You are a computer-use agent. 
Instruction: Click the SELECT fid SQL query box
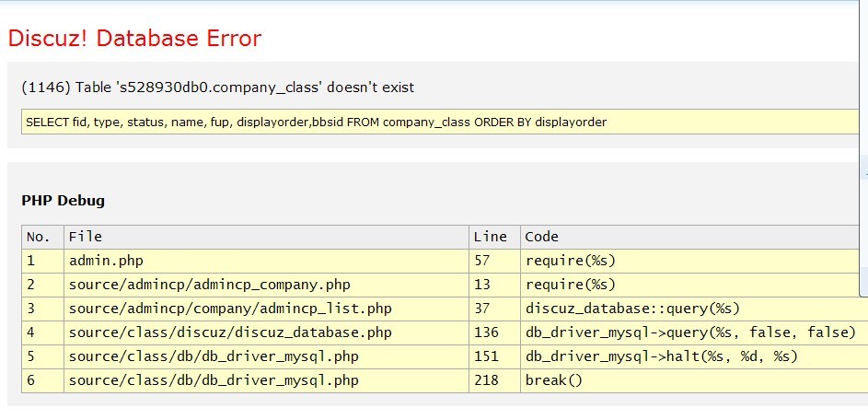pos(440,122)
